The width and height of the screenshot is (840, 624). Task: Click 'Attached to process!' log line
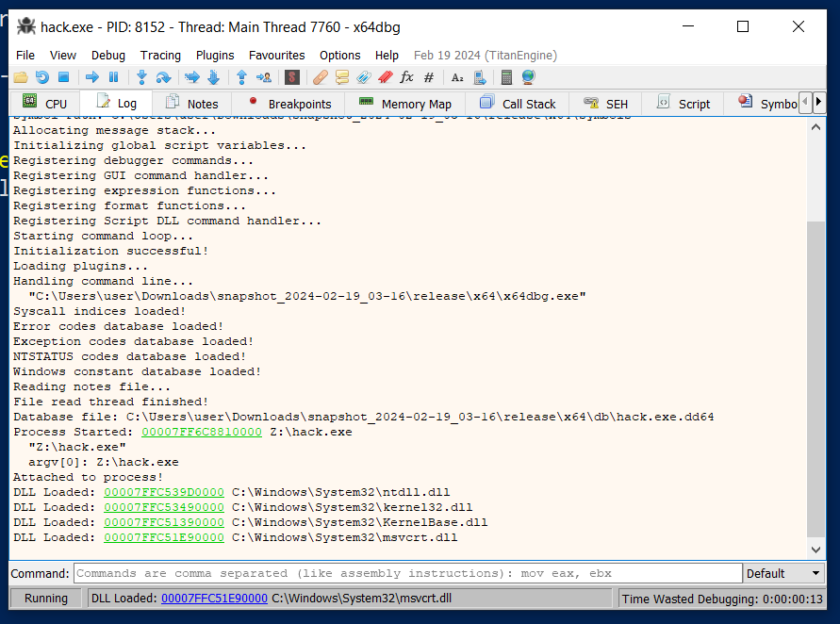tap(88, 477)
